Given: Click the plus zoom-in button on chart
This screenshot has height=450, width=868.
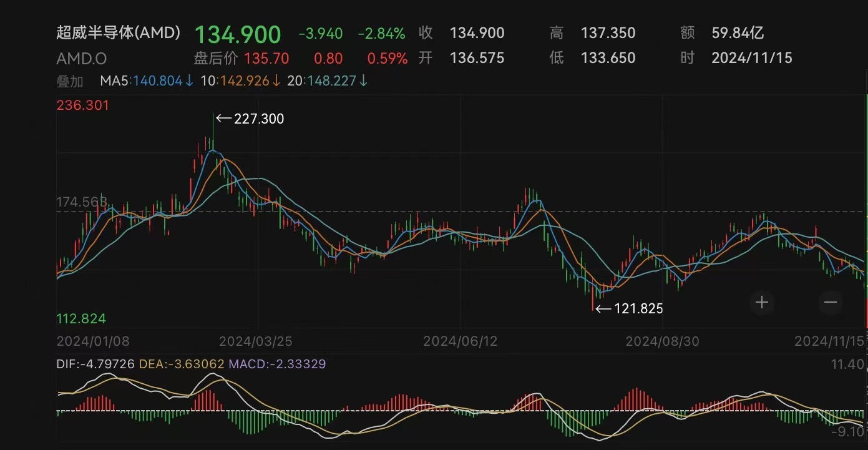Looking at the screenshot, I should (x=762, y=303).
